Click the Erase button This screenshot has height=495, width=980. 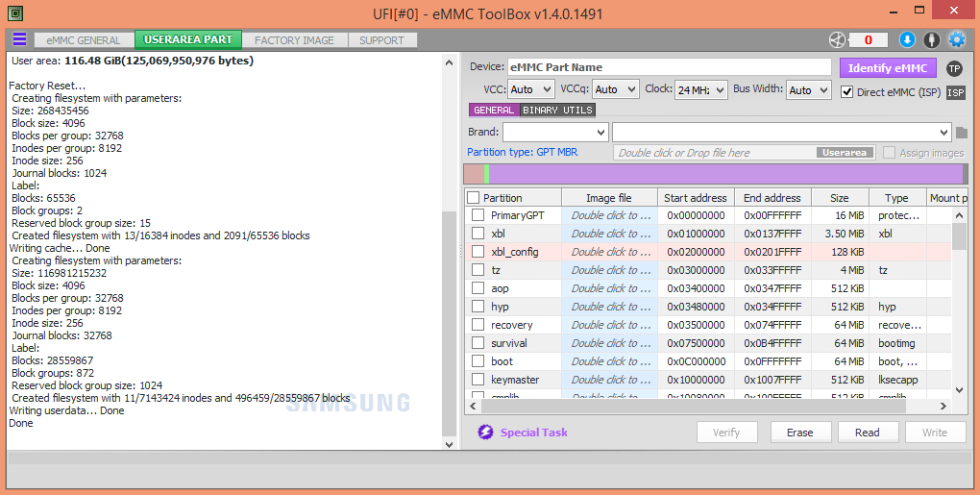pyautogui.click(x=800, y=432)
